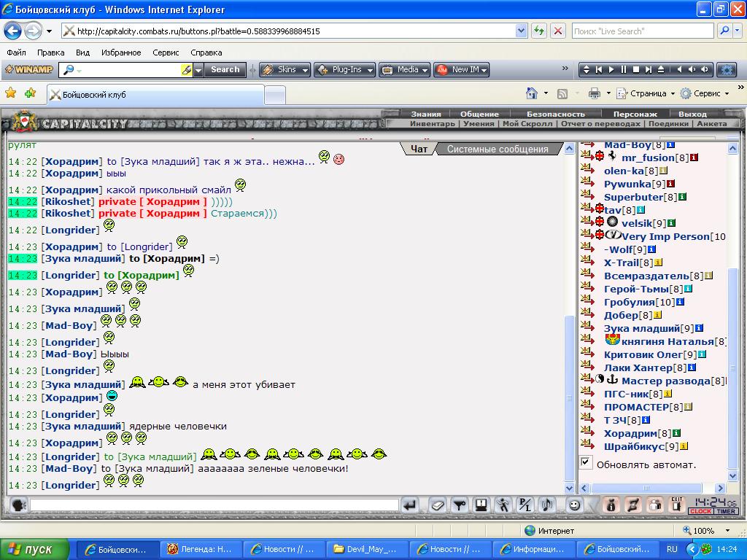Click private message arrow beside Pywunka

click(588, 184)
